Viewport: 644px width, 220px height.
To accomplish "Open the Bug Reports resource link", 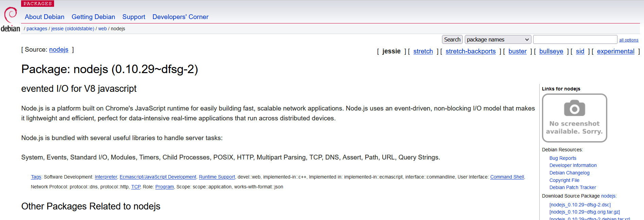I will coord(563,158).
